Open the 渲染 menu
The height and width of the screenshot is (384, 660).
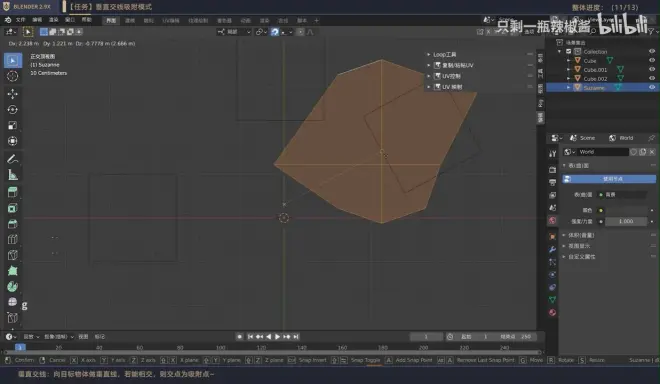click(x=53, y=20)
